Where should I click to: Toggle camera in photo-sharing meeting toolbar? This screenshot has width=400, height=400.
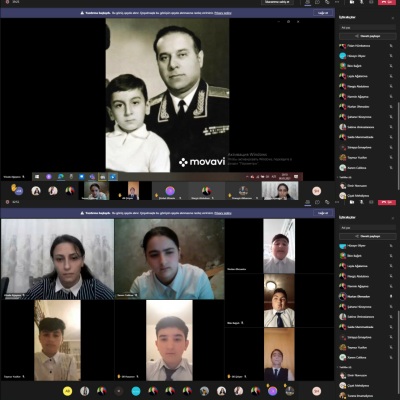tap(352, 2)
